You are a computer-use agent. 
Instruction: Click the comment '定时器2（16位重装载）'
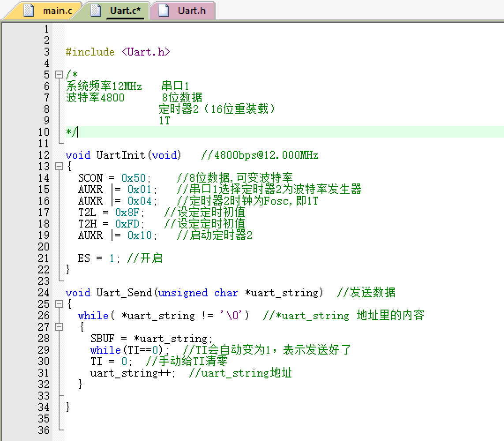click(217, 109)
